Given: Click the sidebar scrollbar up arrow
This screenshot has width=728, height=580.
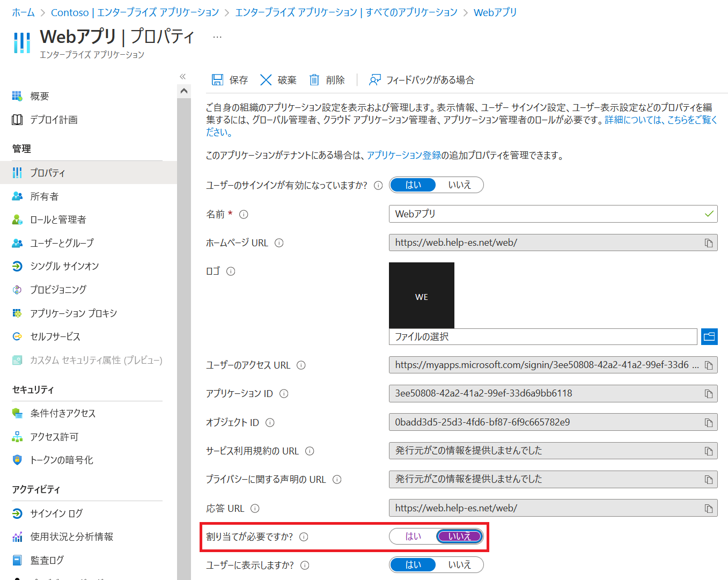Looking at the screenshot, I should 184,91.
